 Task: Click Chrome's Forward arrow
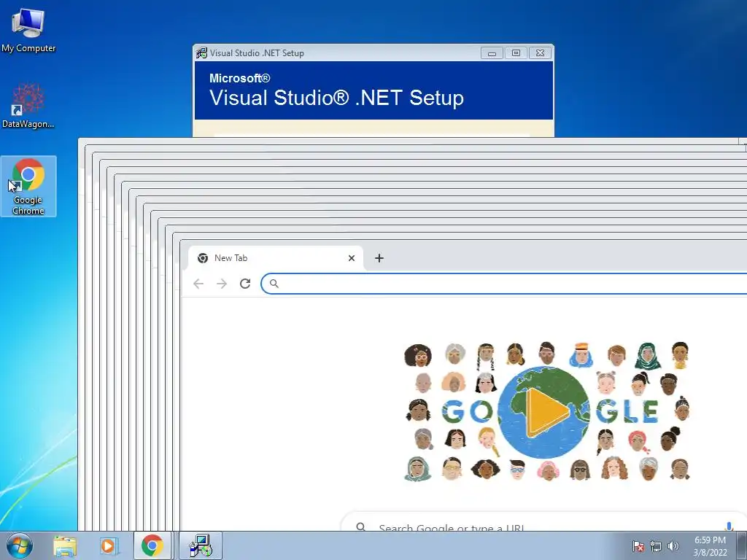[x=222, y=284]
